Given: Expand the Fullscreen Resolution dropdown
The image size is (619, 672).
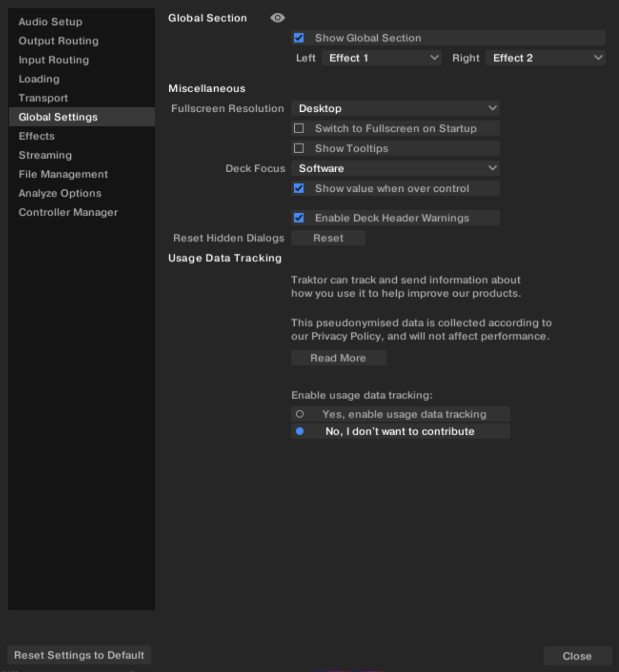Looking at the screenshot, I should pos(395,108).
